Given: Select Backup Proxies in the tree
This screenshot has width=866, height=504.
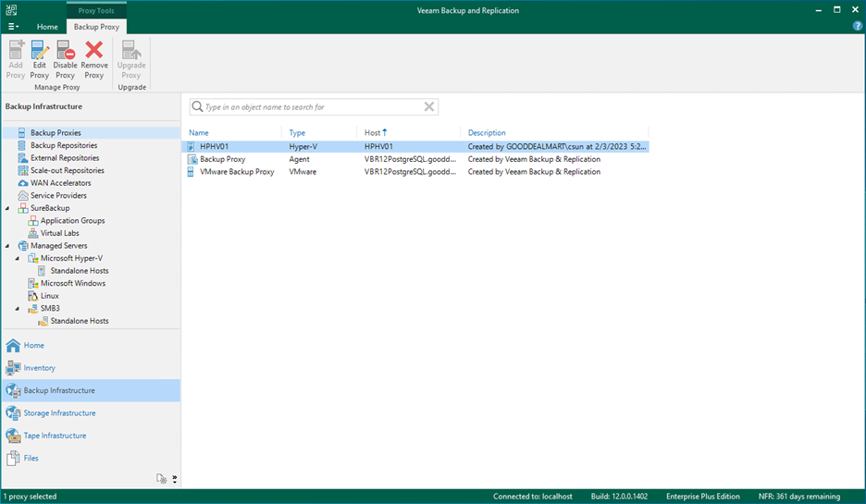Looking at the screenshot, I should coord(56,132).
